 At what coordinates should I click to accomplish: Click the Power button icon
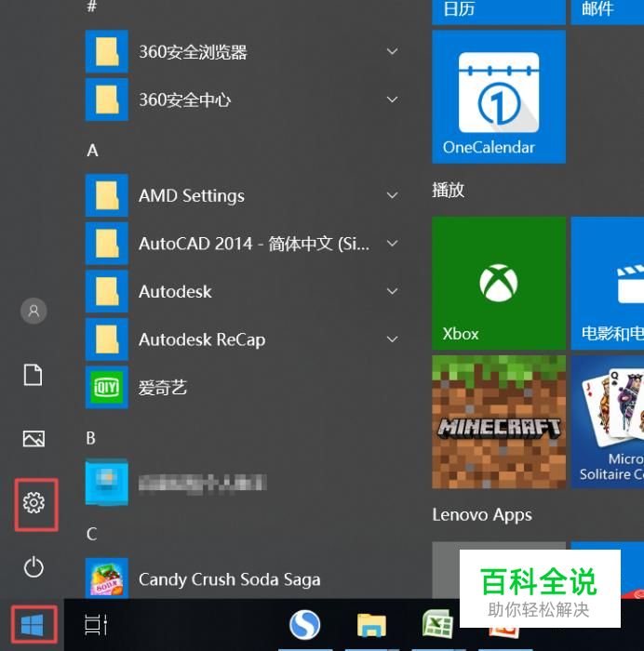pyautogui.click(x=34, y=566)
